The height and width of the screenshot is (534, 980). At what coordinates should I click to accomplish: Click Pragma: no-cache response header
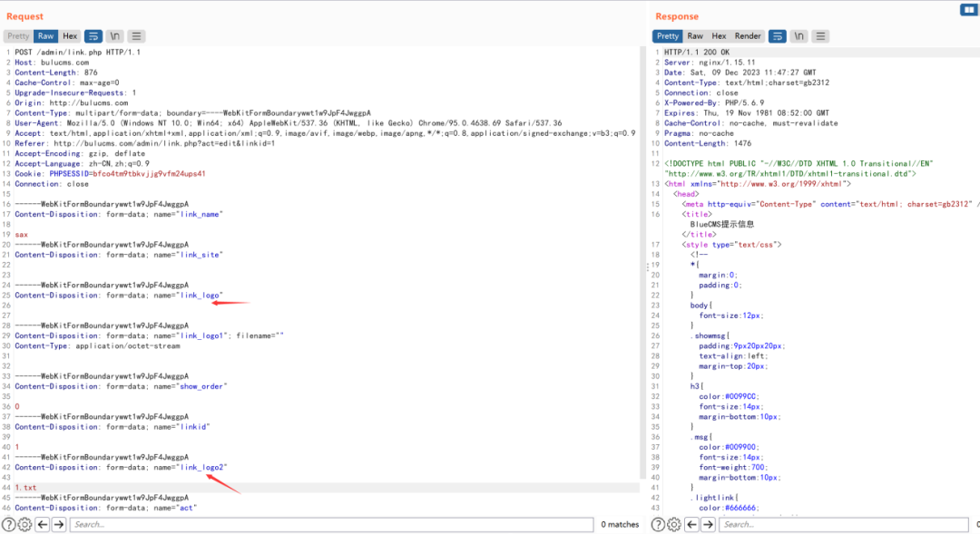(x=700, y=133)
